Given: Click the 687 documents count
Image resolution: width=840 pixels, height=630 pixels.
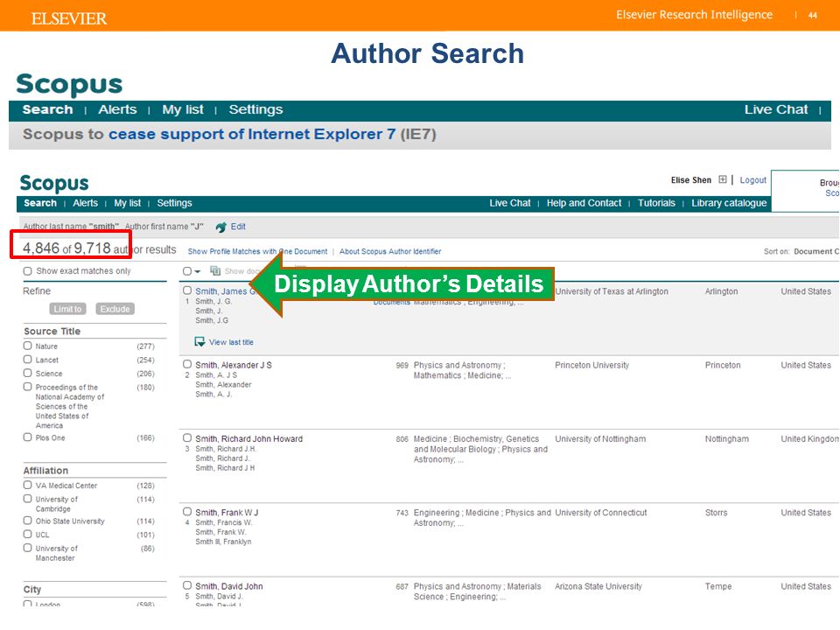Looking at the screenshot, I should pyautogui.click(x=402, y=587).
